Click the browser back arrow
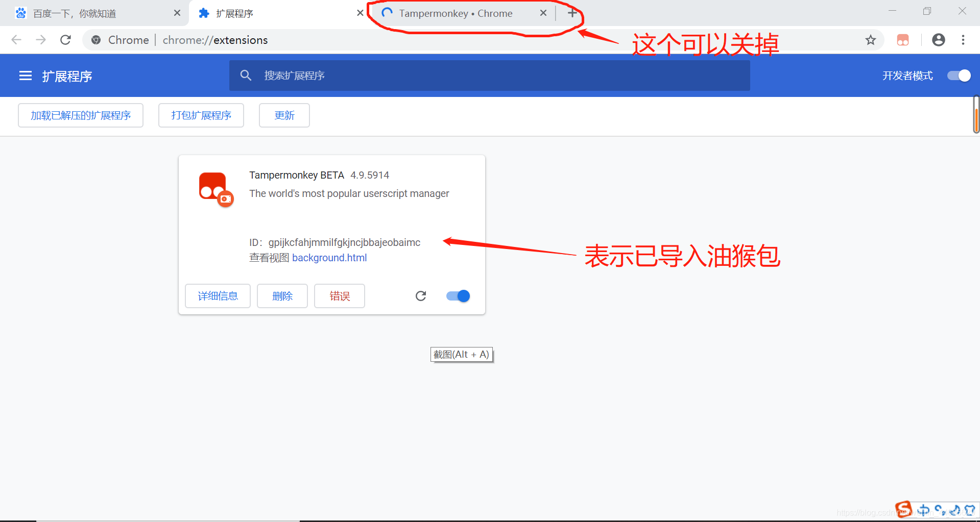The image size is (980, 522). click(x=16, y=40)
